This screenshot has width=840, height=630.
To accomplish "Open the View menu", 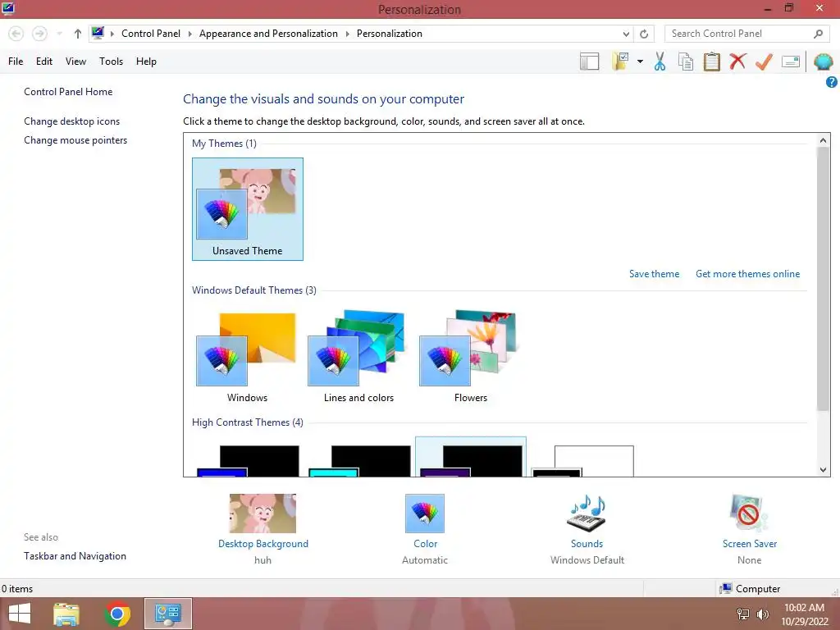I will click(x=75, y=62).
